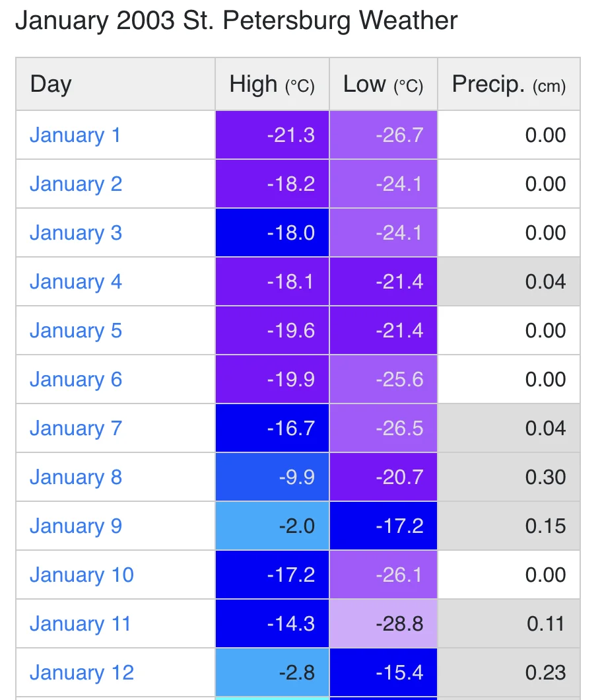Click the -2.0 high temperature cell
Viewport: 602px width, 700px height.
coord(272,526)
